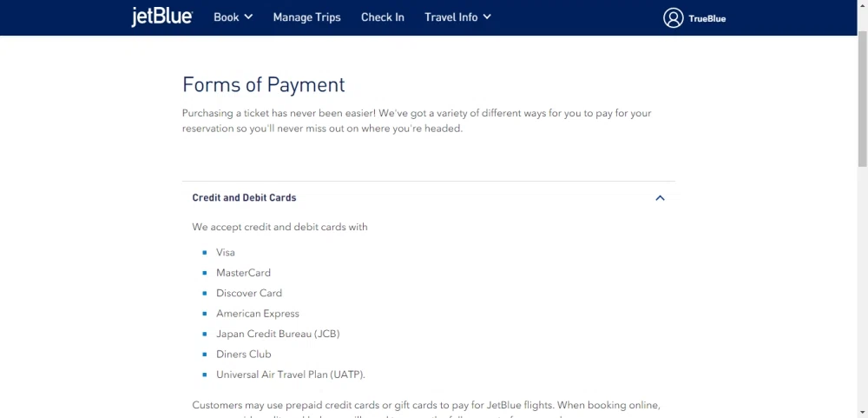The image size is (868, 418).
Task: Click the Forms of Payment heading
Action: click(264, 85)
